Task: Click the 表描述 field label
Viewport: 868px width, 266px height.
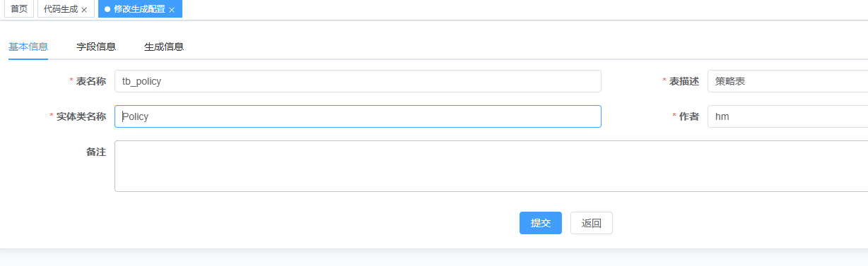Action: (684, 81)
